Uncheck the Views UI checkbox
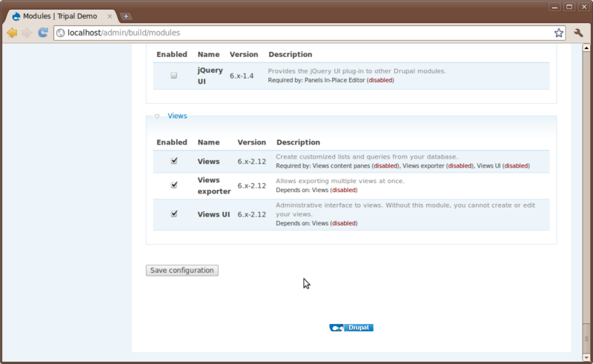Screen dimensions: 593x364 [x=174, y=214]
